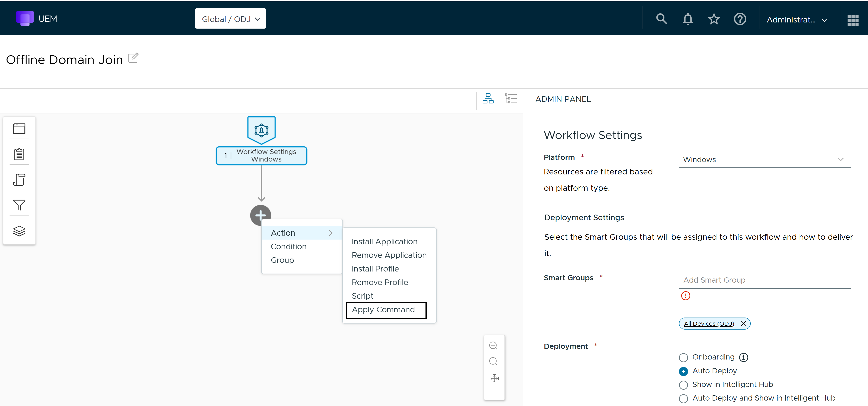This screenshot has height=406, width=868.
Task: Click the Add Smart Group field
Action: pos(765,280)
